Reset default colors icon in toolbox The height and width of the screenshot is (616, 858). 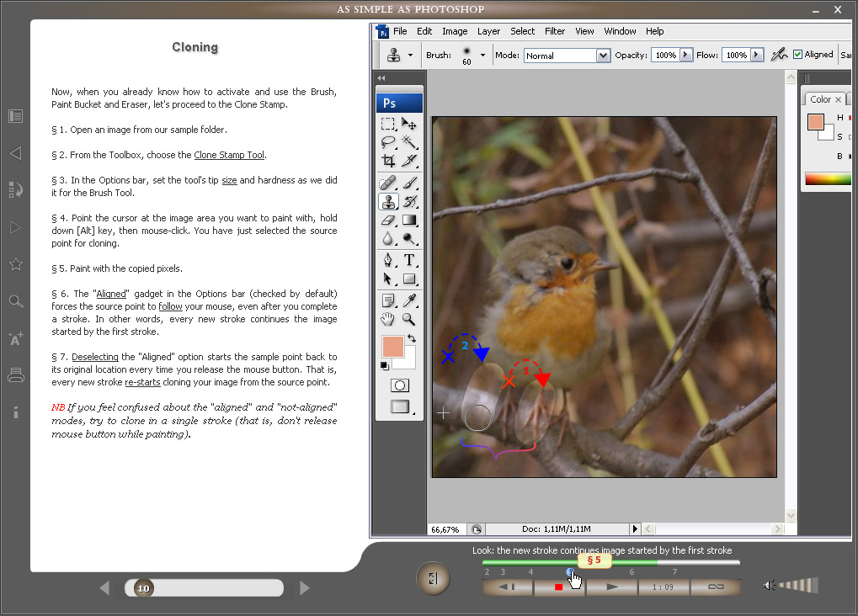tap(385, 366)
